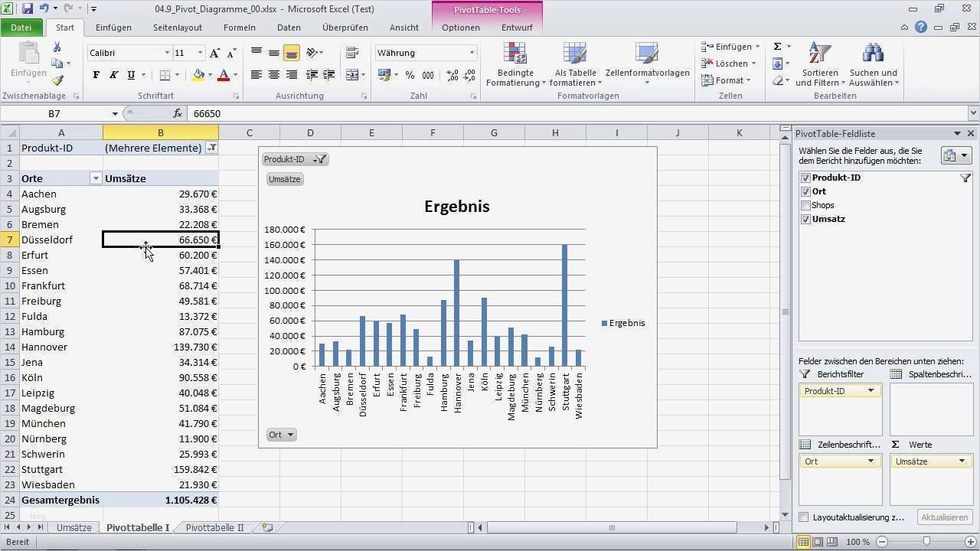Check the Shops field
Viewport: 980px width, 551px height.
[805, 205]
